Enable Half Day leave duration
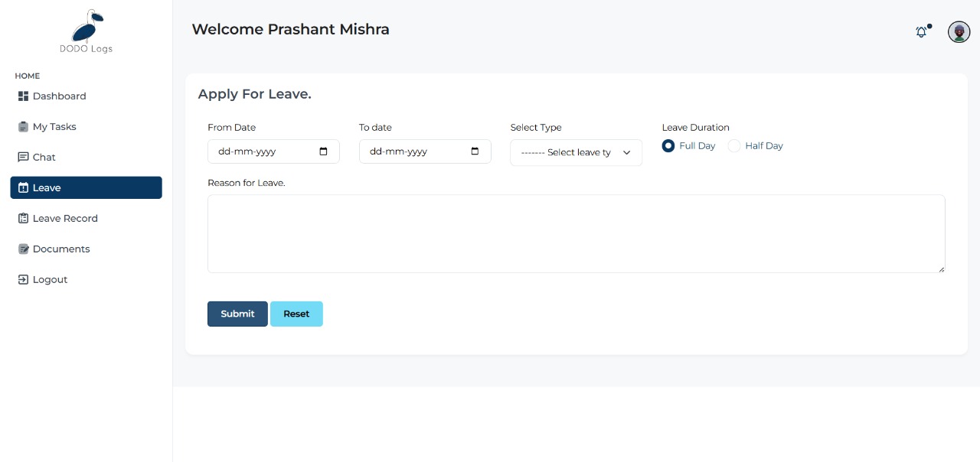This screenshot has height=462, width=980. click(733, 145)
